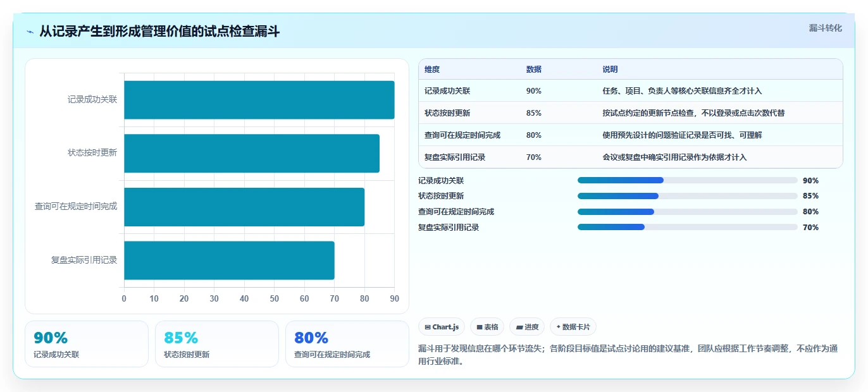Click the 85% progress bar for 状态按时更新
The image size is (868, 392).
(x=688, y=196)
